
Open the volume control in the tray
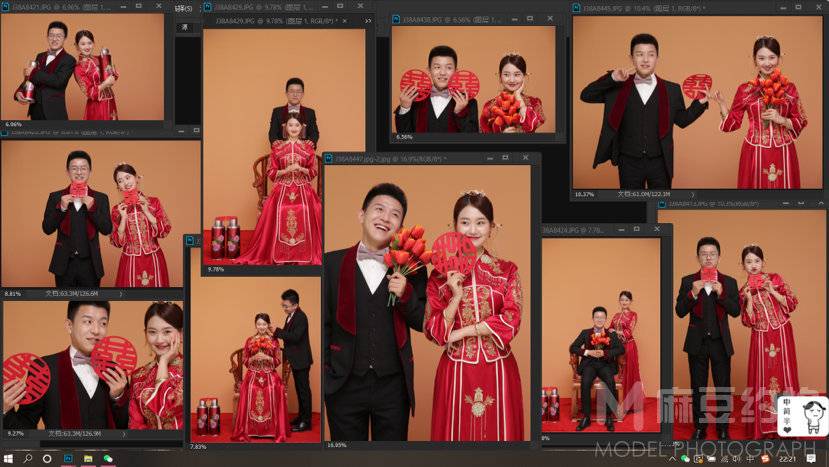pos(737,459)
